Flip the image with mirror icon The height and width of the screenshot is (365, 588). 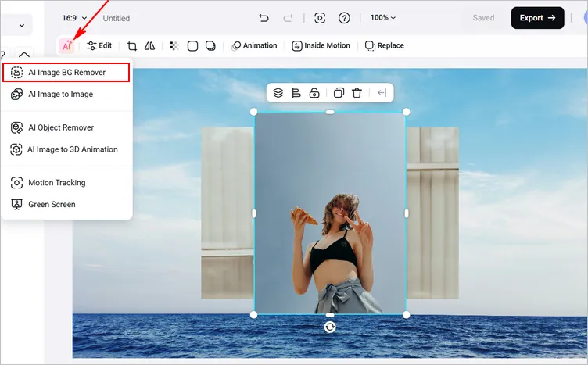point(149,45)
